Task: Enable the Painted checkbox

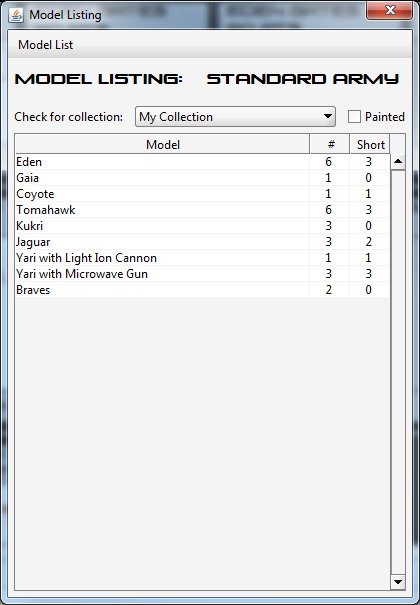Action: point(354,117)
